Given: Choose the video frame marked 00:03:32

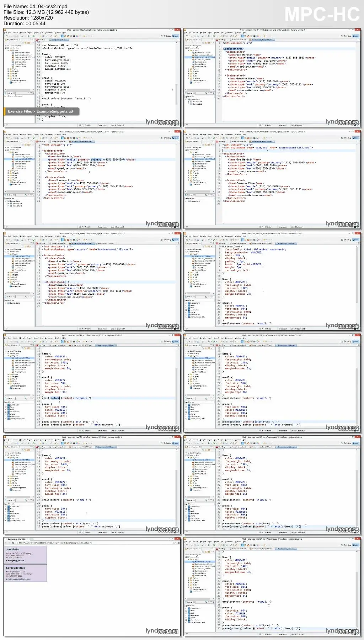Looking at the screenshot, I should (x=272, y=383).
